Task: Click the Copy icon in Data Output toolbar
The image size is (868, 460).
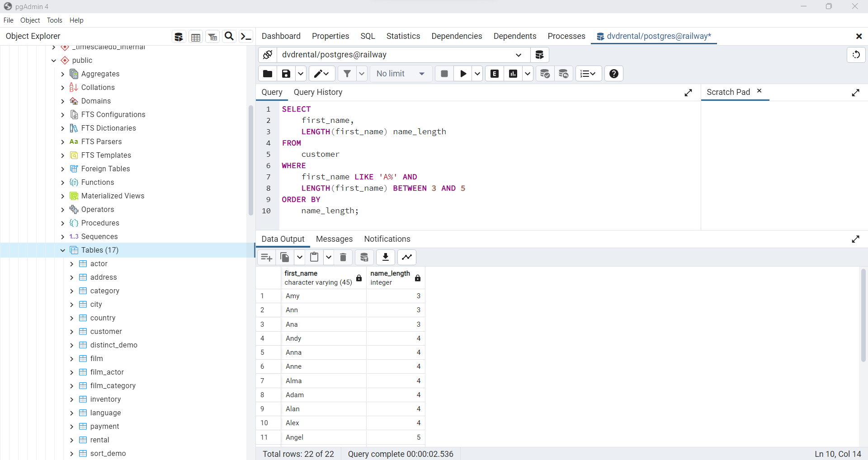Action: [x=285, y=257]
